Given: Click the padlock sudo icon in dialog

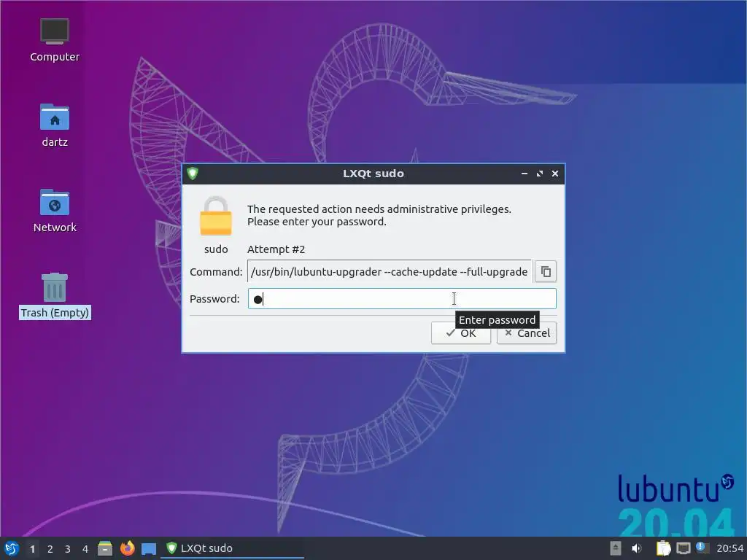Looking at the screenshot, I should [x=216, y=217].
